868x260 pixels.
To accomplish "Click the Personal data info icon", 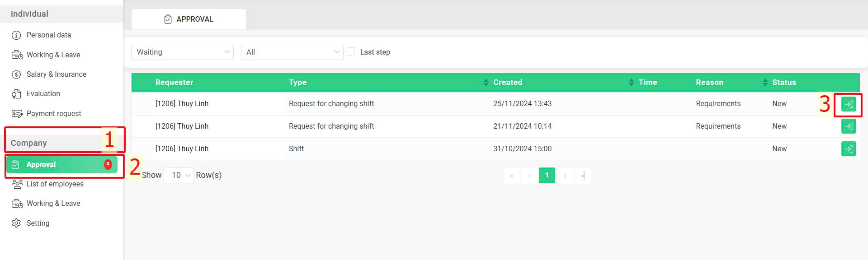I will point(17,35).
